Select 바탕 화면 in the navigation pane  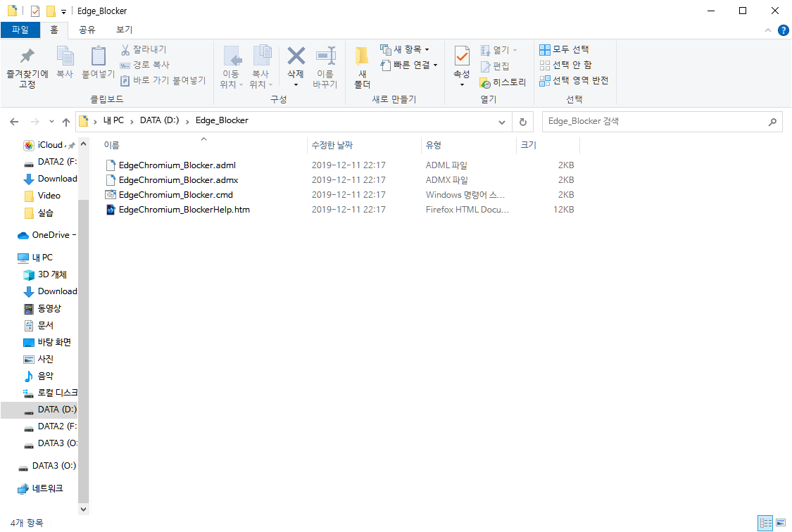[54, 342]
